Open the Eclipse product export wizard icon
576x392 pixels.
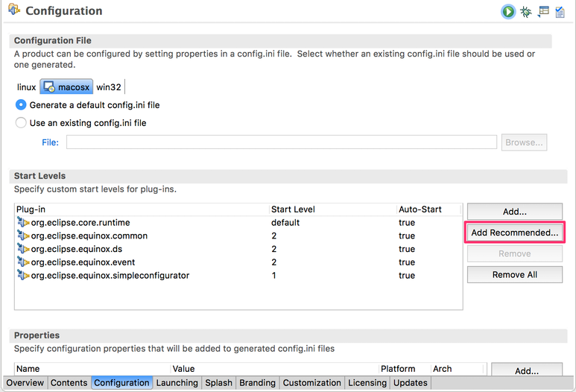543,12
